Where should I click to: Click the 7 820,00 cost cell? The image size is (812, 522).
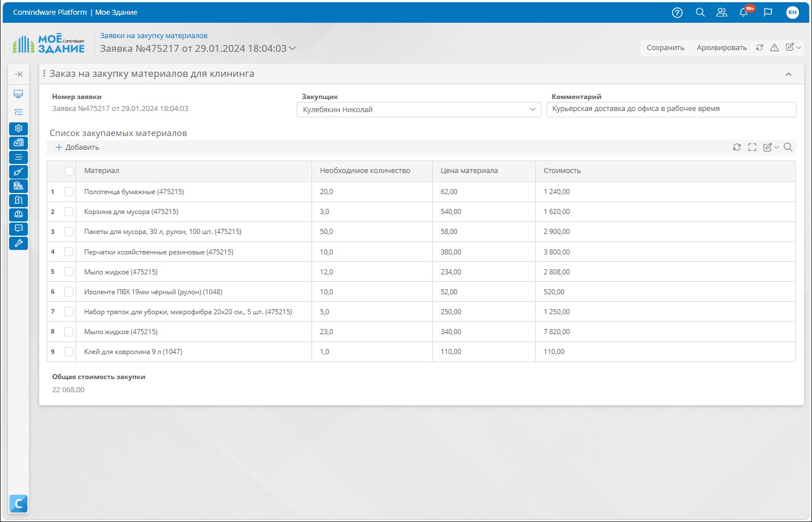tap(665, 332)
